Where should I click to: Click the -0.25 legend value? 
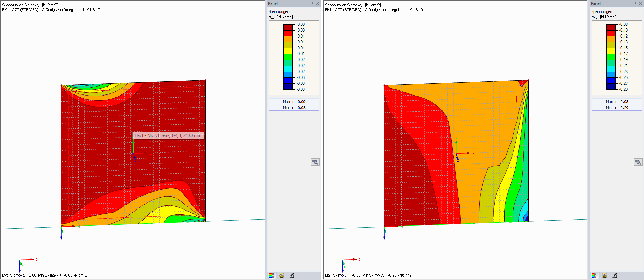click(x=624, y=77)
